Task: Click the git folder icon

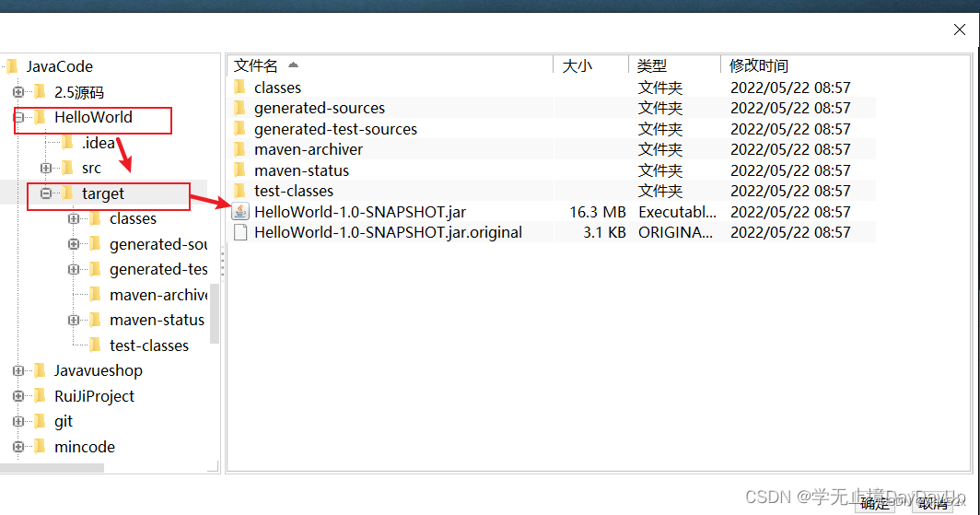Action: 40,421
